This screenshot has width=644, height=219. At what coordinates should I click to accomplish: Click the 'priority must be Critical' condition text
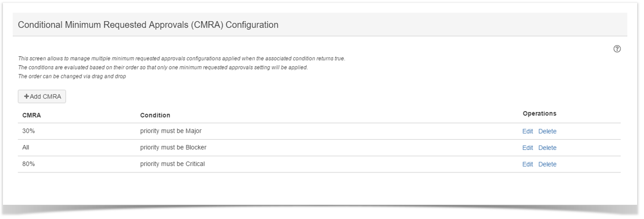coord(172,164)
